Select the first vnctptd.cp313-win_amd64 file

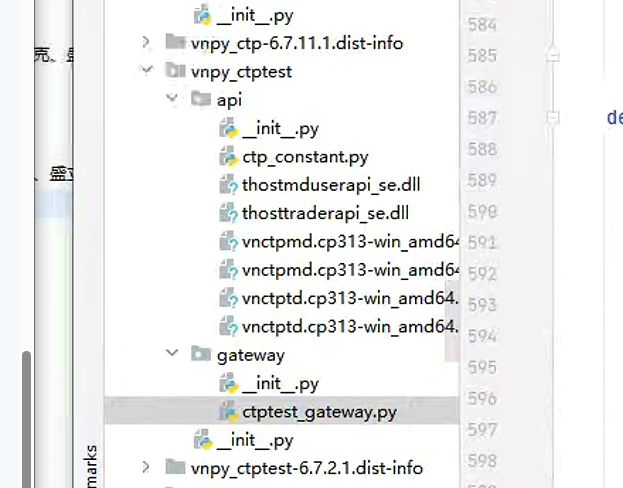[x=349, y=298]
